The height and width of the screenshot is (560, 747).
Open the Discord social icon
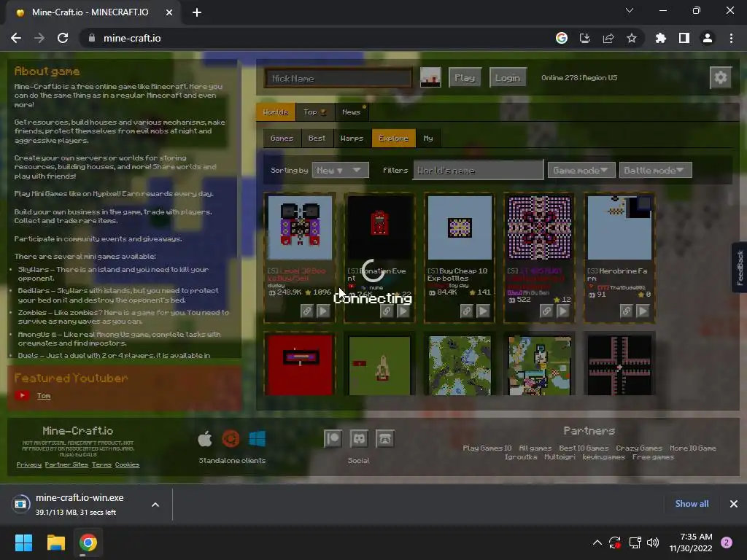359,438
